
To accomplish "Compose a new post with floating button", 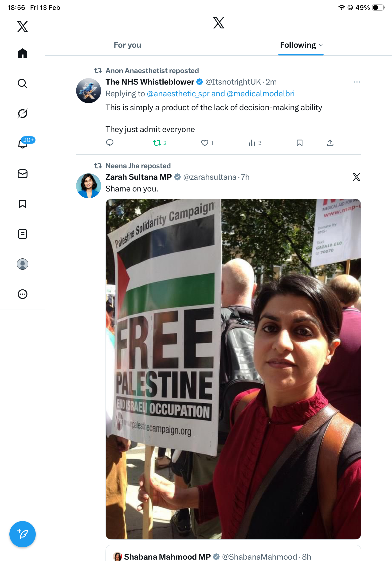I will (23, 534).
